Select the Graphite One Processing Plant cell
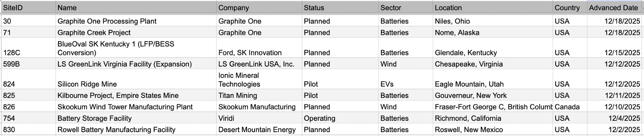This screenshot has width=644, height=136. click(x=107, y=21)
